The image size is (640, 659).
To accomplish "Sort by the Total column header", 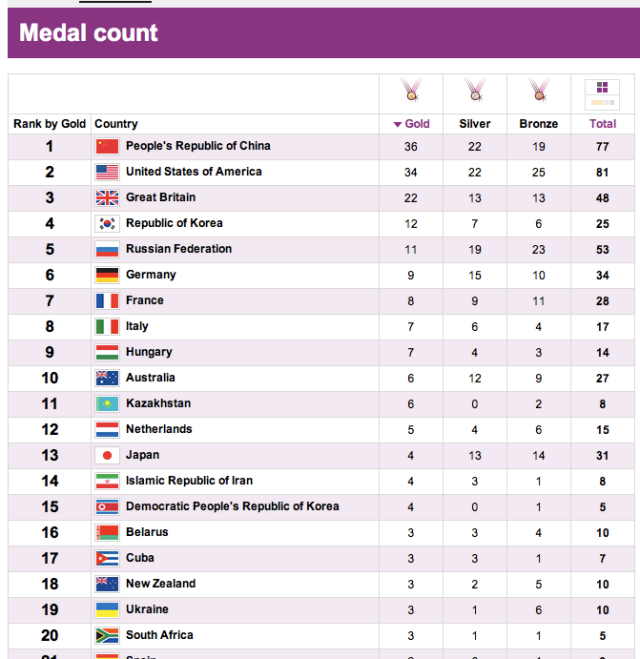I will 603,124.
